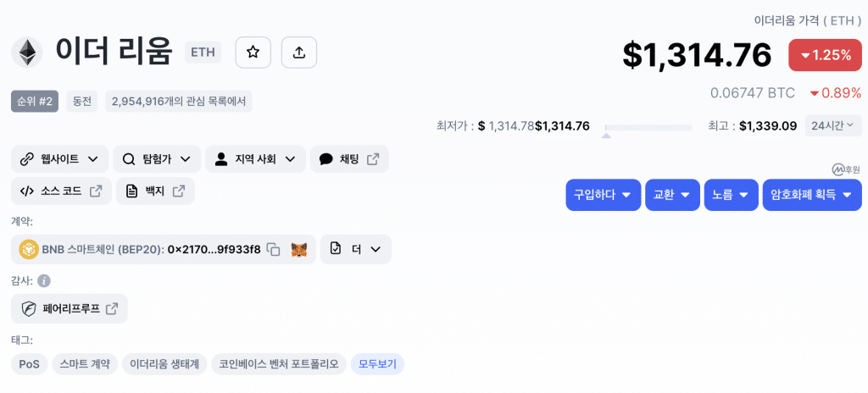Click the share upload icon
The width and height of the screenshot is (868, 393).
click(x=298, y=53)
